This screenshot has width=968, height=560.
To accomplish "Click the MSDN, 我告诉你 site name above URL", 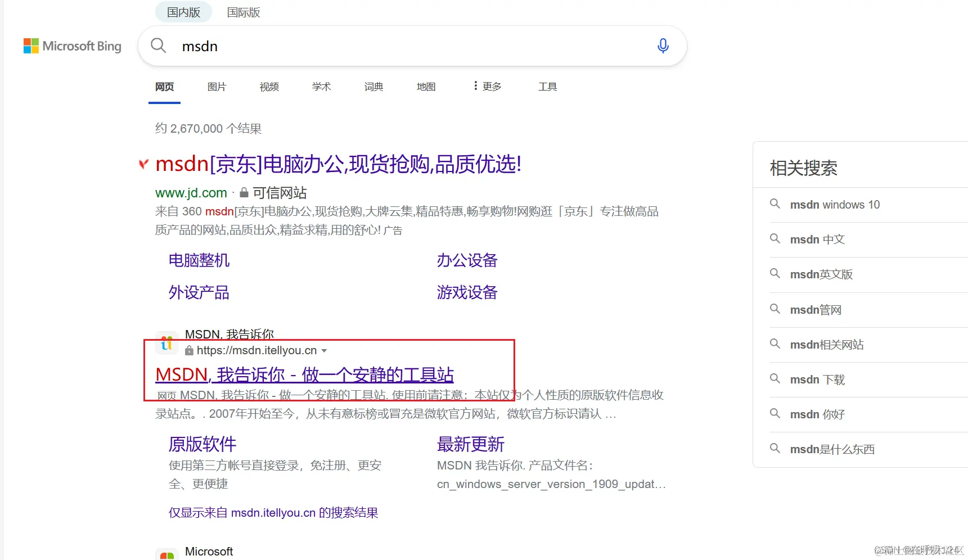I will point(229,334).
